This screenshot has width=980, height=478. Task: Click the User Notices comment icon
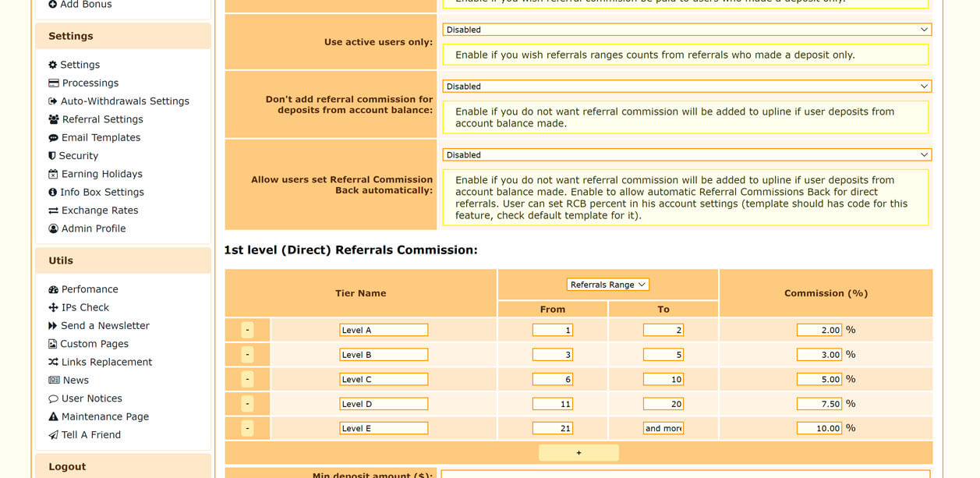[x=54, y=398]
